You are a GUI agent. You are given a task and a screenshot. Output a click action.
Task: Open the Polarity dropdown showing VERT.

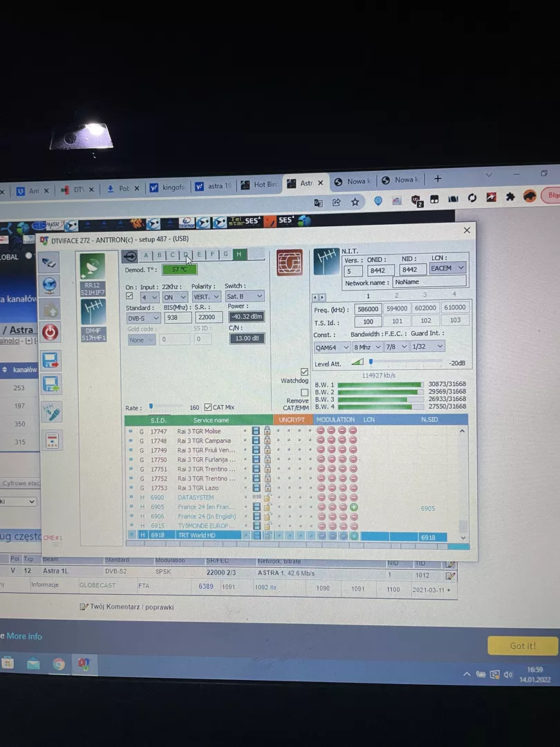(206, 297)
